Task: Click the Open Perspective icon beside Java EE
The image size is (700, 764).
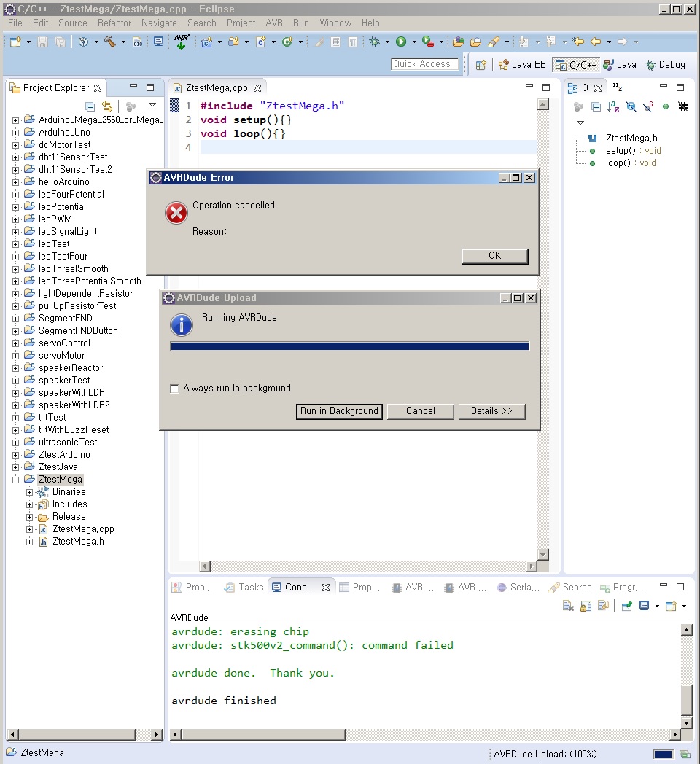Action: pyautogui.click(x=481, y=65)
